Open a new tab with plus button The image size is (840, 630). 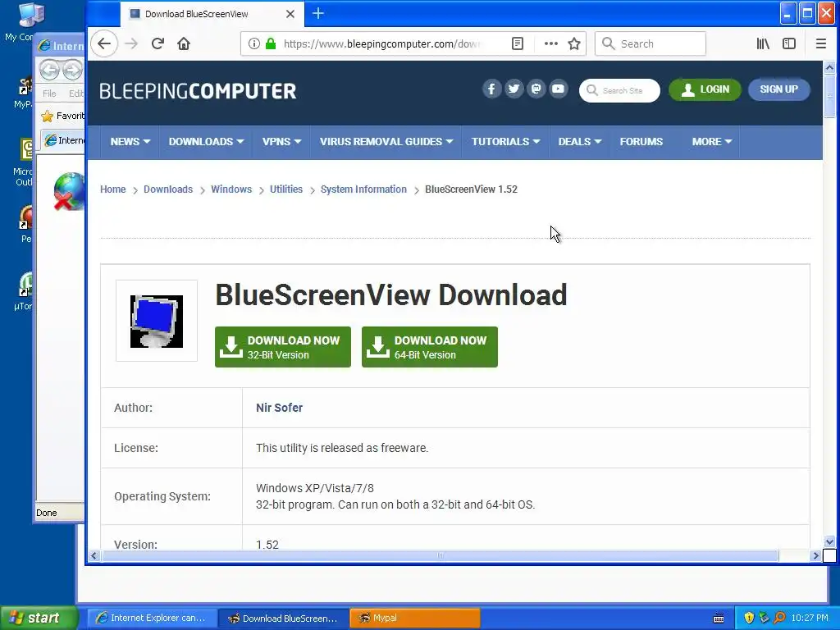click(x=318, y=13)
